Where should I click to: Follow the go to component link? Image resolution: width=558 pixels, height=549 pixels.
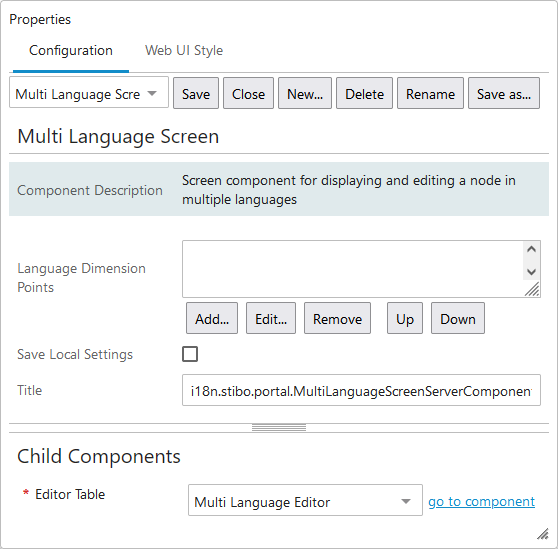481,501
